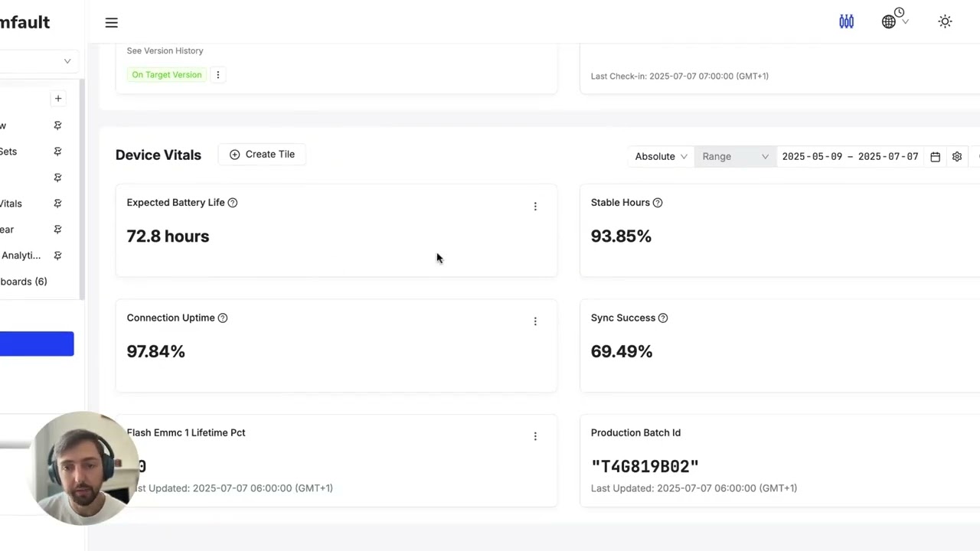Click the Create Tile button
Screen dimensions: 980x551
pyautogui.click(x=262, y=155)
